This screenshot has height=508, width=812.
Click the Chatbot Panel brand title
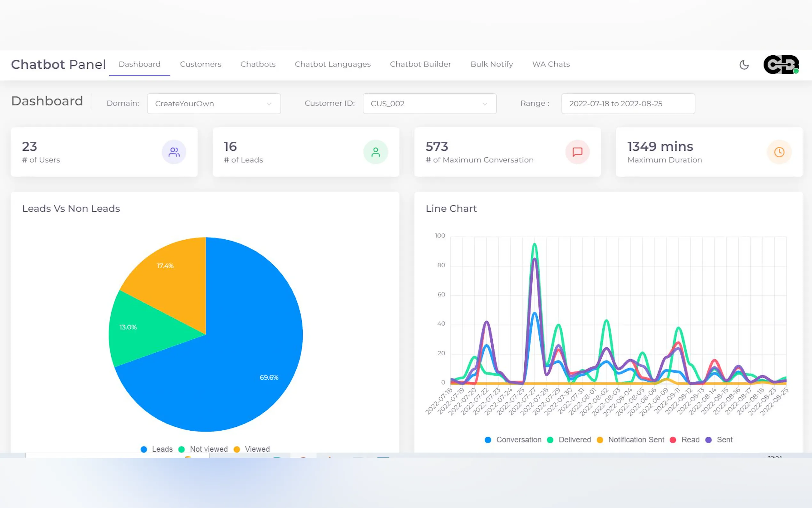pyautogui.click(x=59, y=65)
